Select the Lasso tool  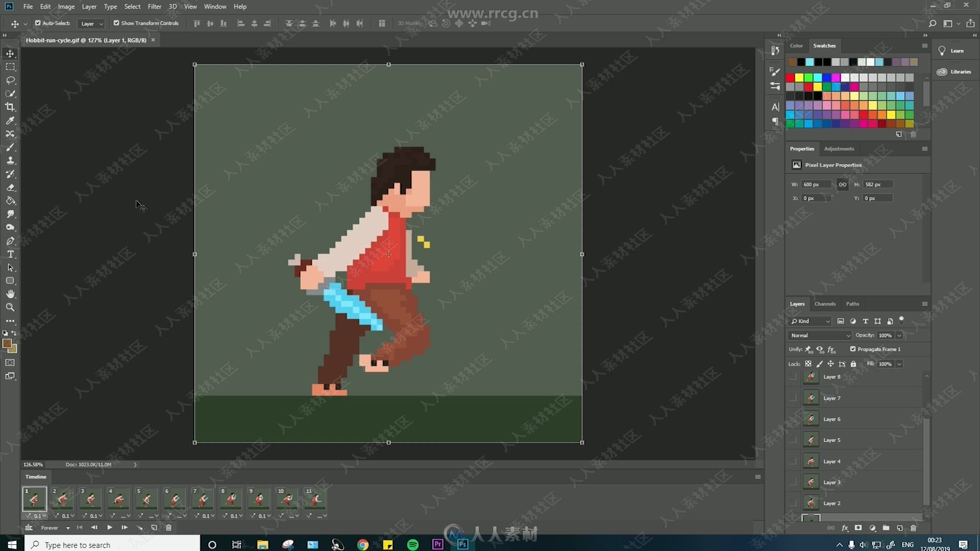[10, 80]
